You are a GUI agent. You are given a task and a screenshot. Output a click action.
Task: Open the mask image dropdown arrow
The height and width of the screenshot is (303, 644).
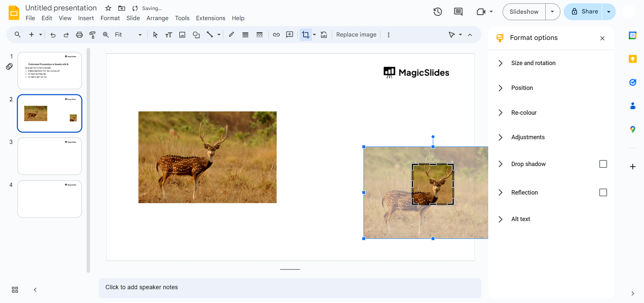314,35
